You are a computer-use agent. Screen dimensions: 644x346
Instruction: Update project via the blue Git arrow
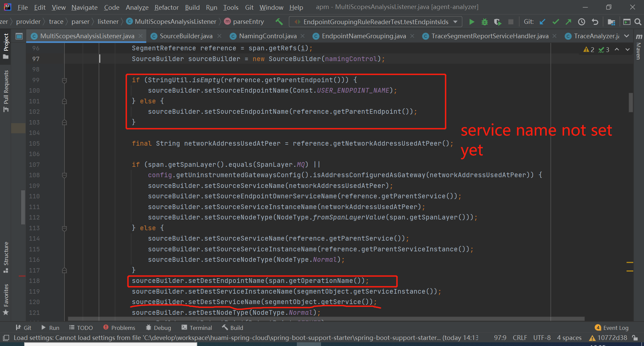point(542,21)
